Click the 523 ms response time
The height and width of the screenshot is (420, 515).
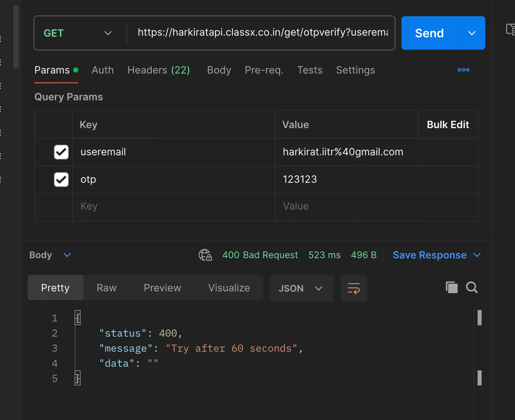pyautogui.click(x=324, y=255)
